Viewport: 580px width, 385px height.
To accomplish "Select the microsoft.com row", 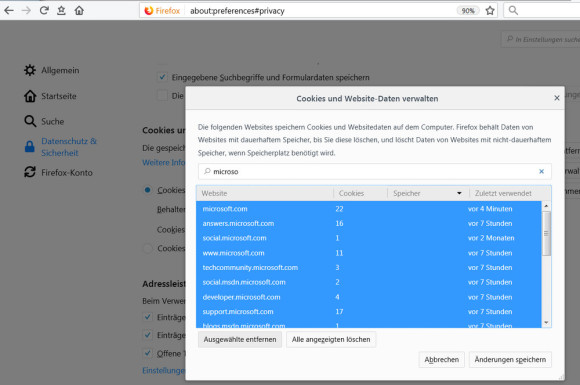I will 369,209.
